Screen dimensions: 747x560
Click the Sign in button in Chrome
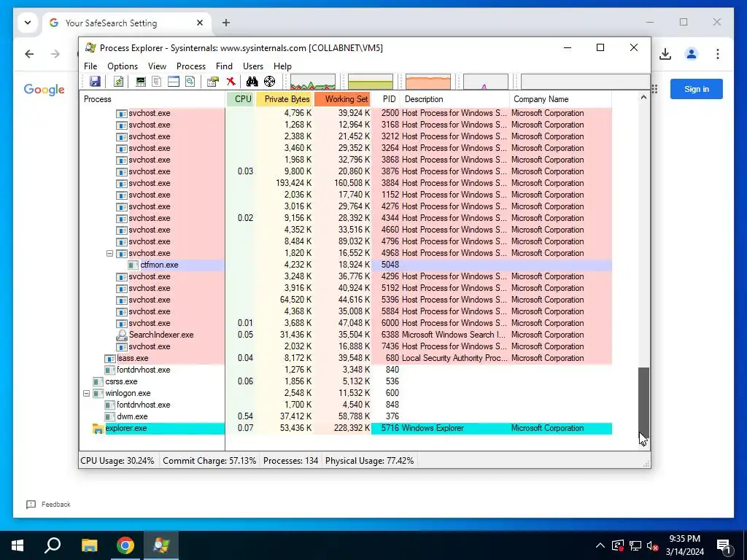[x=697, y=89]
